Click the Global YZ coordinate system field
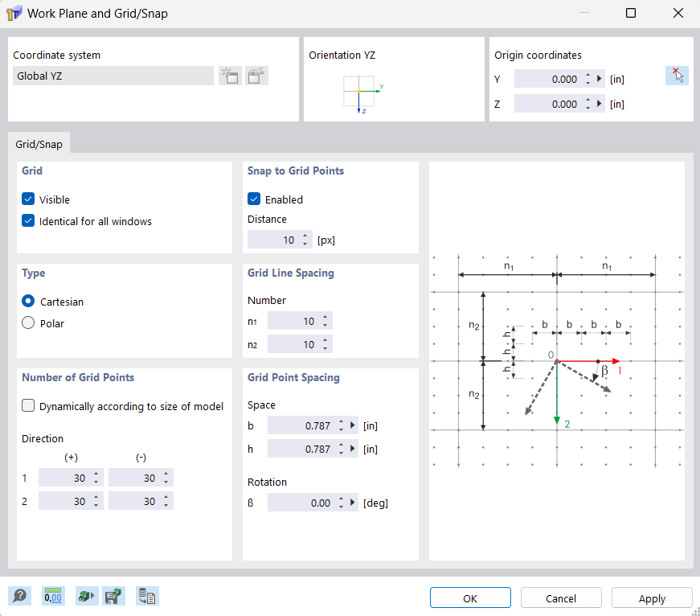The width and height of the screenshot is (700, 616). point(113,76)
